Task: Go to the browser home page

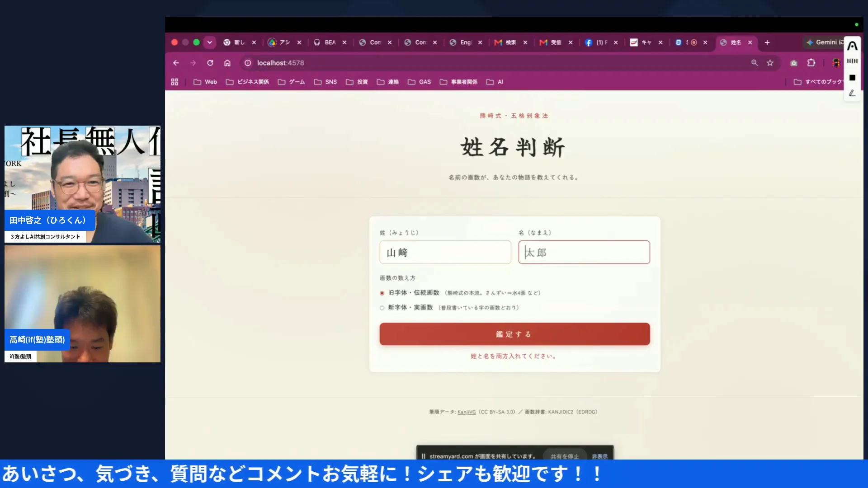Action: 227,63
